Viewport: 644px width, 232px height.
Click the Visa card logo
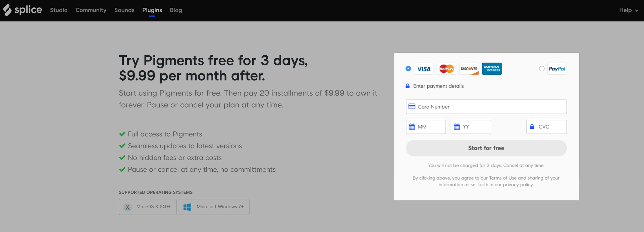pos(424,69)
